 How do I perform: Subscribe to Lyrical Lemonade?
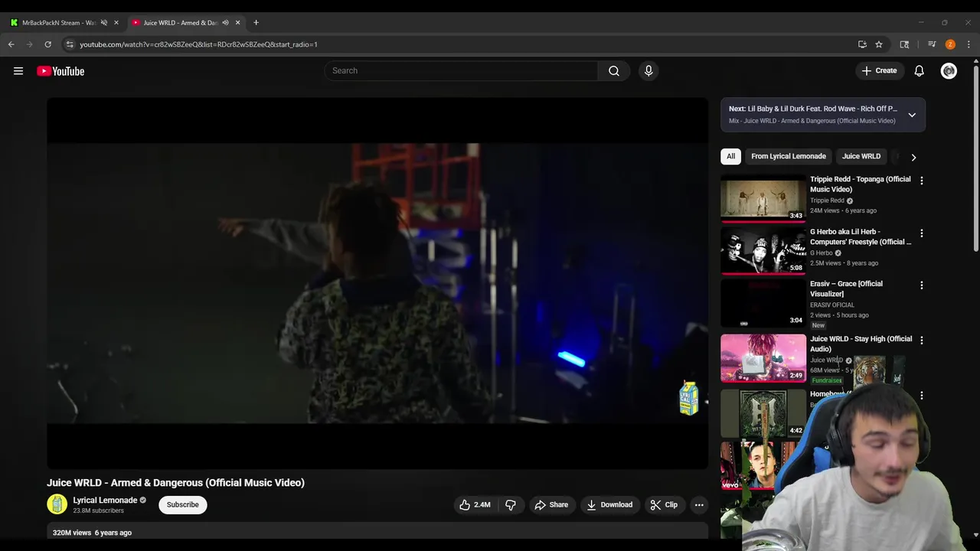coord(183,505)
